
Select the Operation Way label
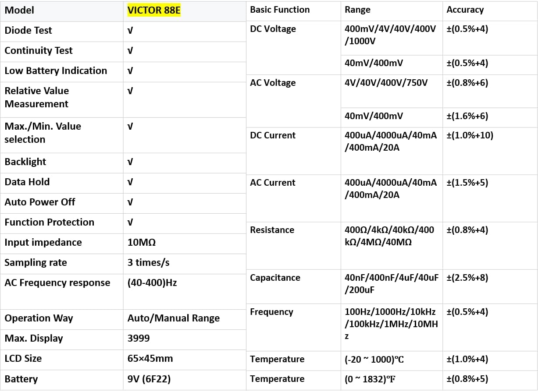[39, 318]
